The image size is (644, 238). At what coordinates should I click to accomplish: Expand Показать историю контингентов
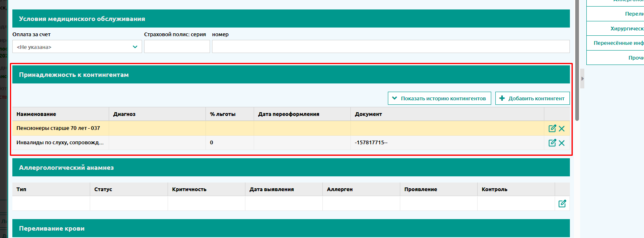coord(439,98)
